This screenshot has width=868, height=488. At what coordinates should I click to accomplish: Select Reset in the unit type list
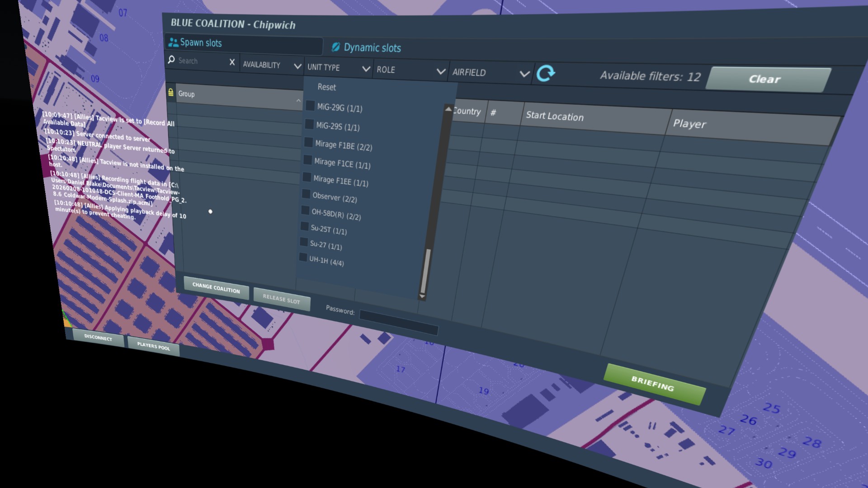point(326,87)
